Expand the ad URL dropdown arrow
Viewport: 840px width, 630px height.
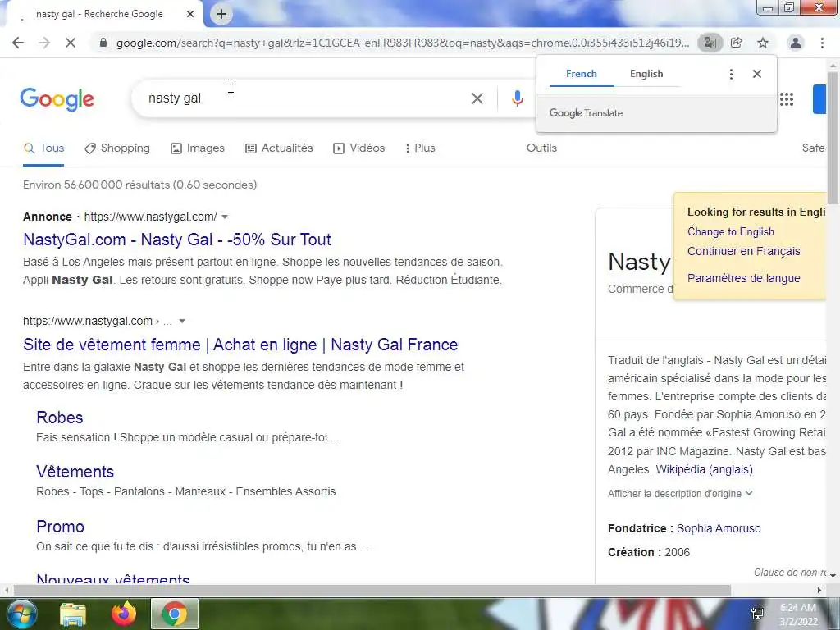(x=225, y=217)
